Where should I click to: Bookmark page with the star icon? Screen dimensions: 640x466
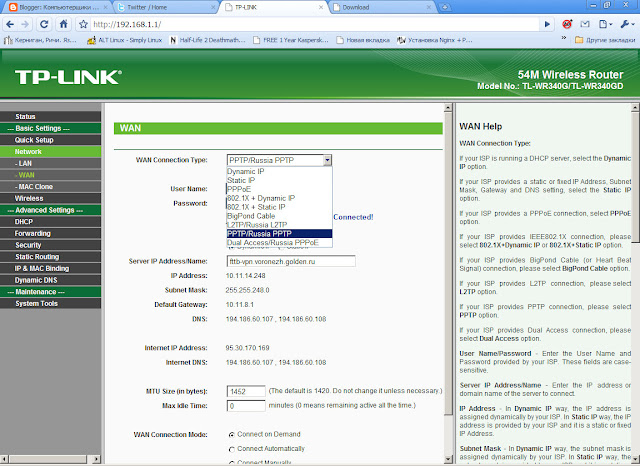click(83, 24)
